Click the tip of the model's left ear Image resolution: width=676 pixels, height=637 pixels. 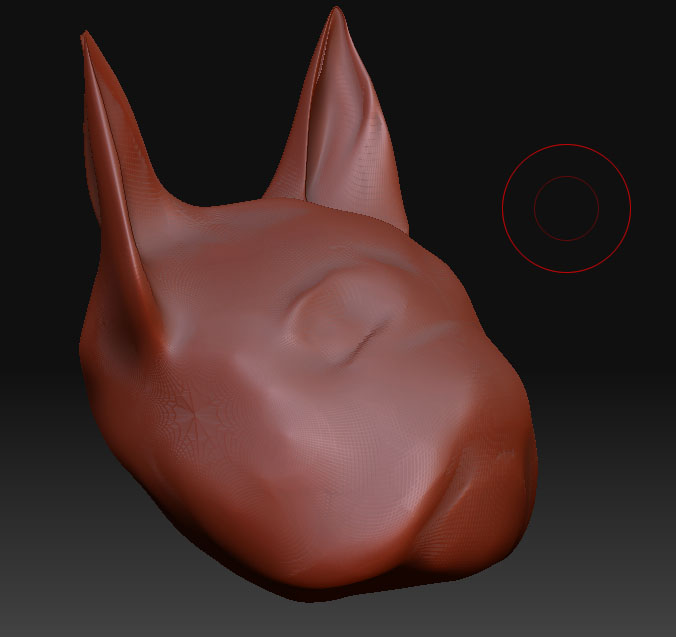pos(85,35)
